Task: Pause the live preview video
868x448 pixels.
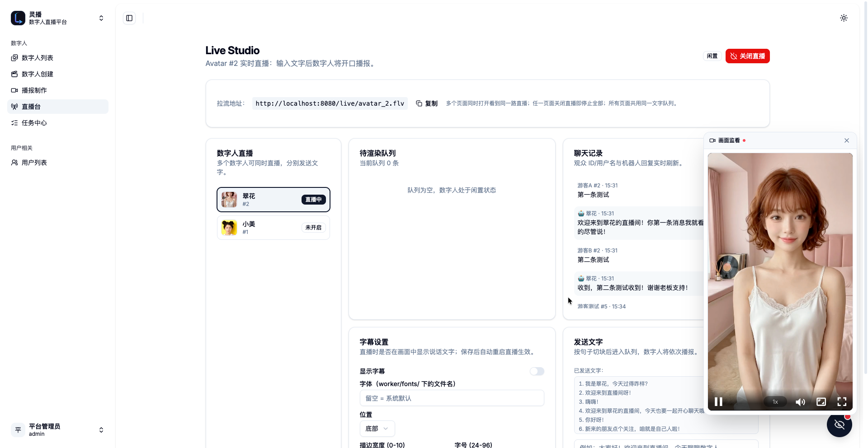Action: [x=718, y=401]
